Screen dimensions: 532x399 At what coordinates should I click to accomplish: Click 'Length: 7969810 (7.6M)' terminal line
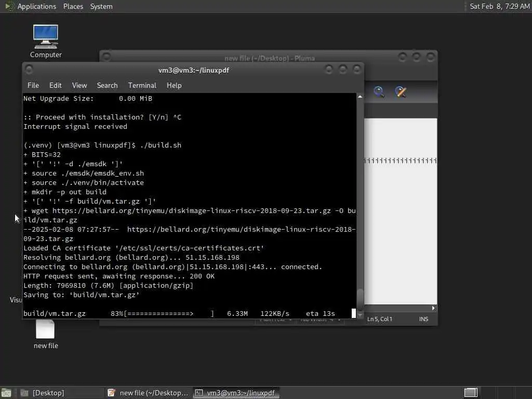coord(108,286)
